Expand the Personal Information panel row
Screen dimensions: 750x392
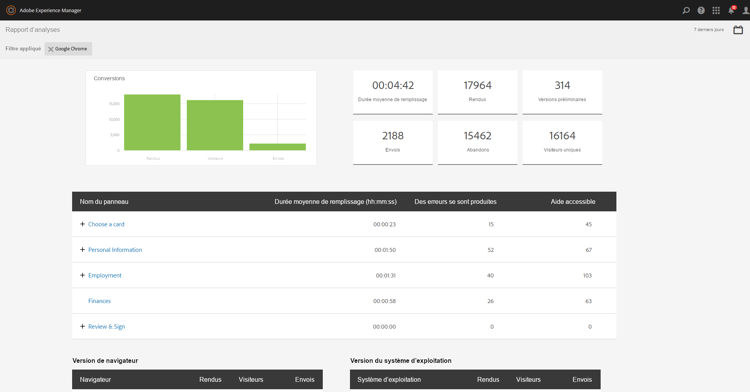tap(82, 250)
